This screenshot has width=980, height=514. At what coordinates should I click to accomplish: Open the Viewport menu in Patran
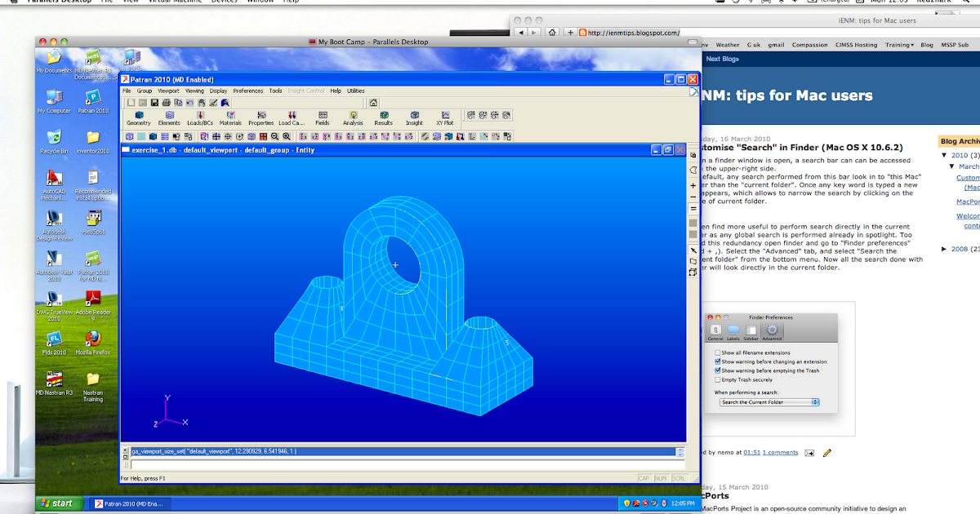(x=168, y=91)
